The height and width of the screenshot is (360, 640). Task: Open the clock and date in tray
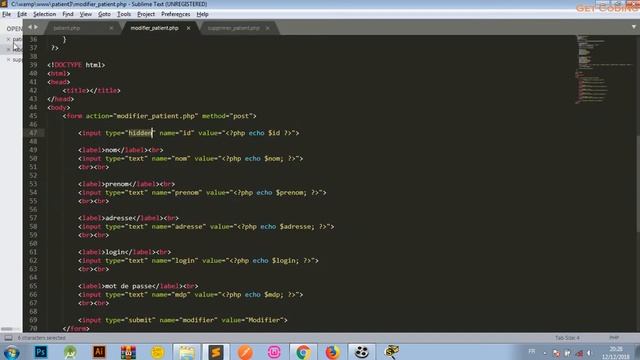click(x=616, y=353)
